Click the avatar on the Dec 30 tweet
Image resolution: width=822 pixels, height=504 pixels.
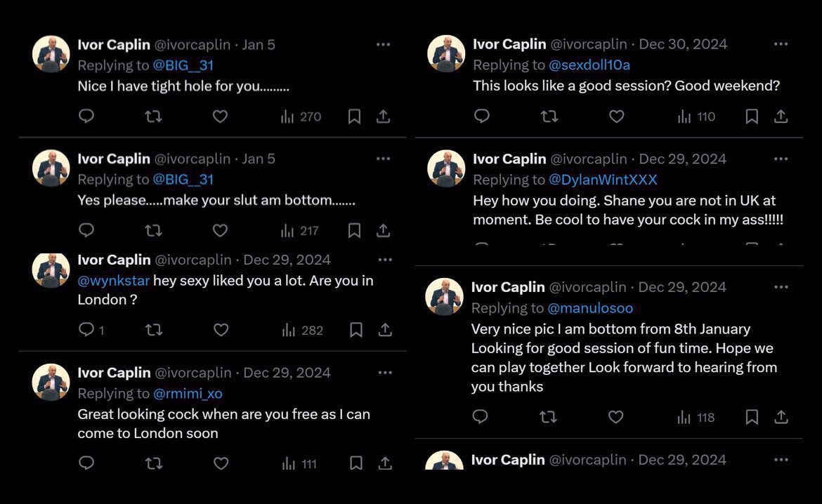click(446, 53)
